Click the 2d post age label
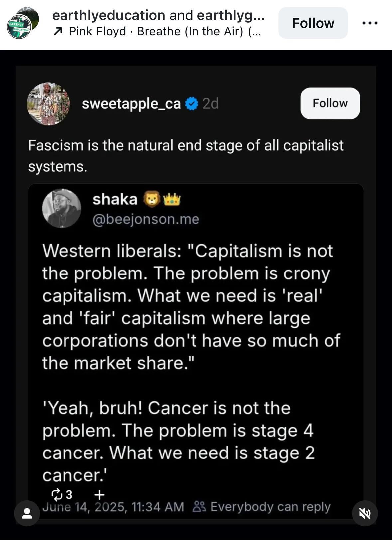 (210, 104)
